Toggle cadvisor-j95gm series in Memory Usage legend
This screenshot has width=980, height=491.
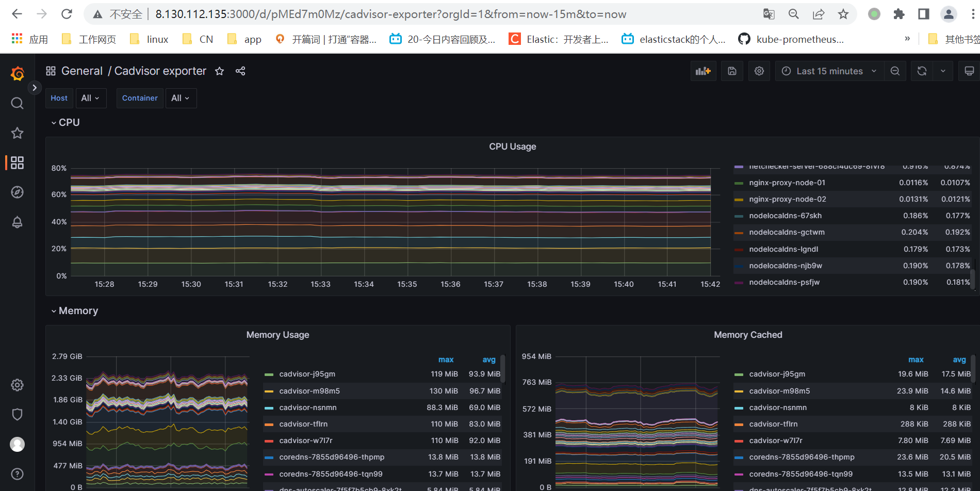[x=307, y=374]
